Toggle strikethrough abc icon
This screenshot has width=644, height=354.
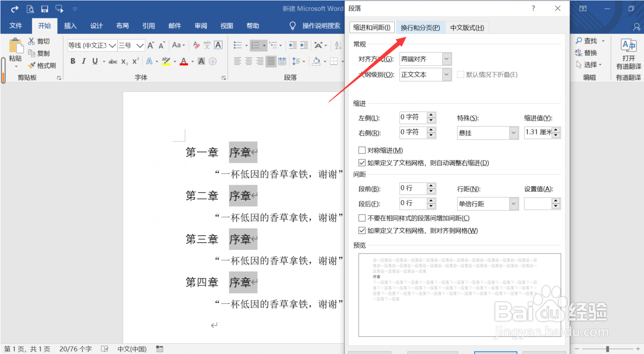(x=113, y=62)
